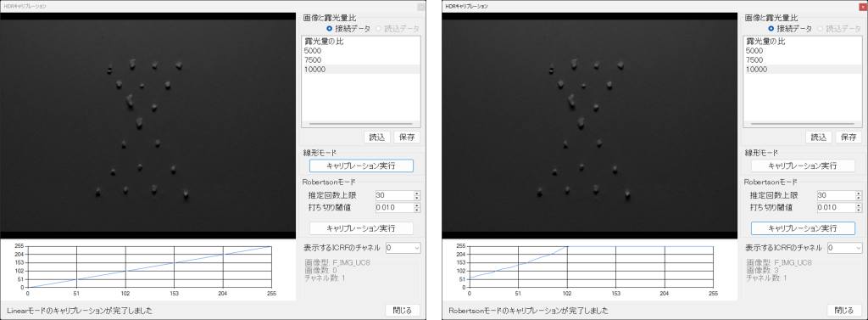Select 7500 exposure ratio in left list
This screenshot has width=868, height=320.
click(x=360, y=60)
